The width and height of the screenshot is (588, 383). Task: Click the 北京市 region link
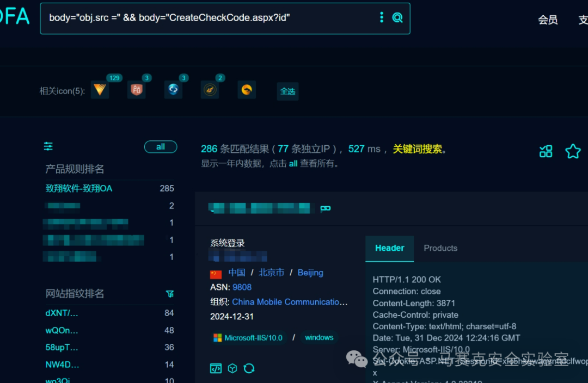[272, 273]
